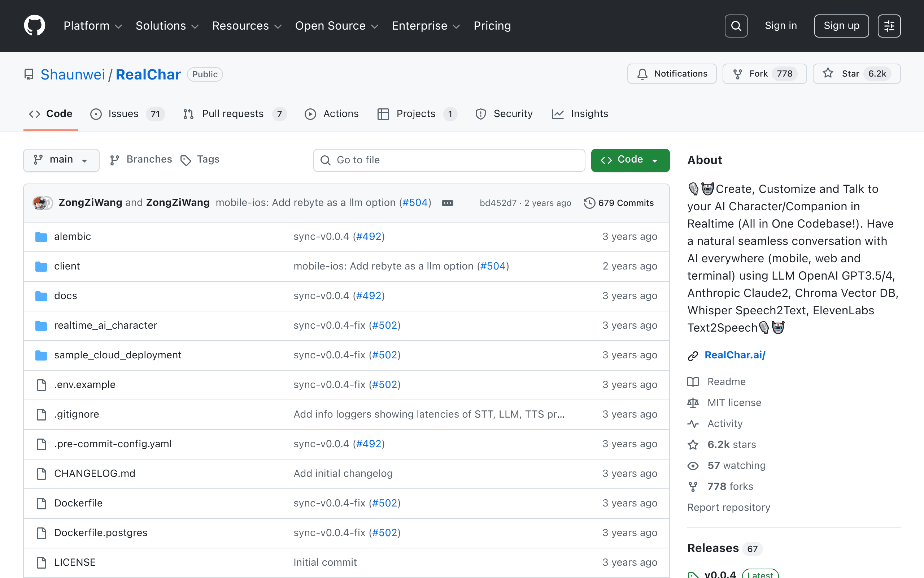Open the LICENSE file
The height and width of the screenshot is (578, 924).
point(74,562)
